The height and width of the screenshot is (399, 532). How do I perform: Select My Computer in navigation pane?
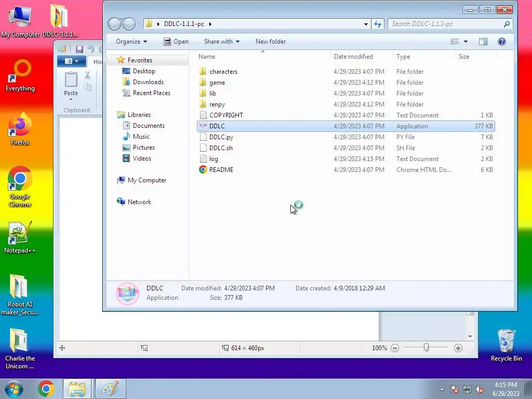147,180
